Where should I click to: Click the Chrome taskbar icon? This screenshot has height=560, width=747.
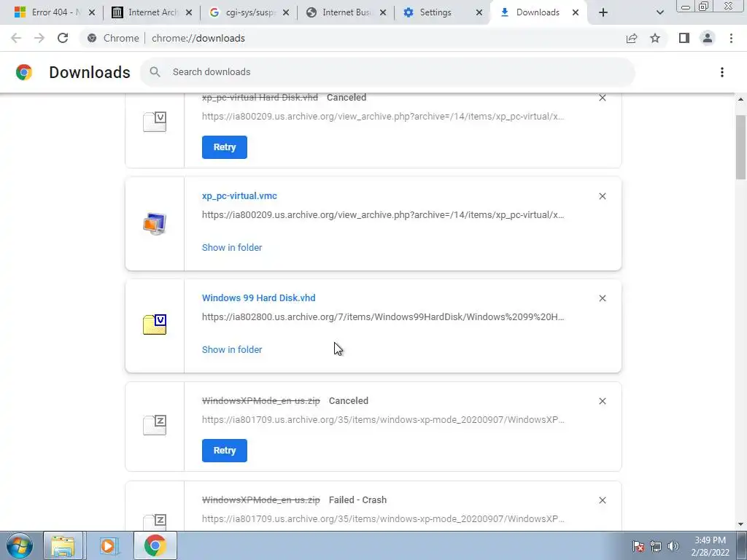coord(155,545)
